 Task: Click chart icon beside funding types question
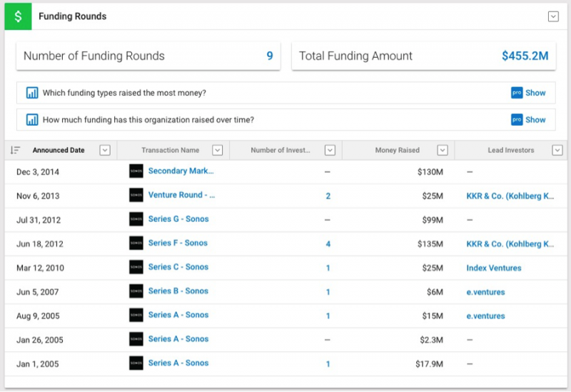point(32,93)
